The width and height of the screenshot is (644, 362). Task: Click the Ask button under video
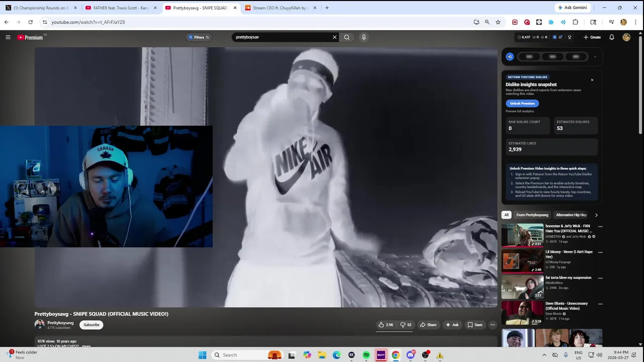tap(452, 325)
